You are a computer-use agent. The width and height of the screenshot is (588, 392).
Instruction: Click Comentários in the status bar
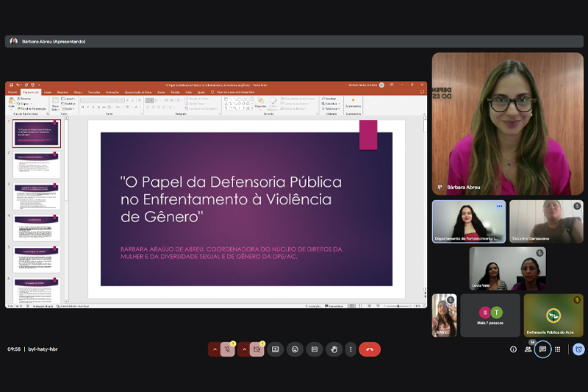point(334,306)
